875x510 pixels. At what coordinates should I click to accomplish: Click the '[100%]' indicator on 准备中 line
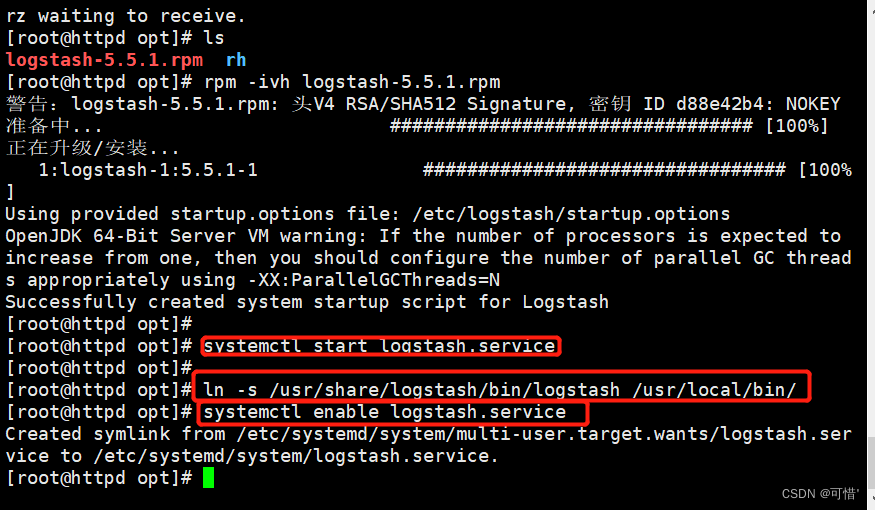point(797,126)
